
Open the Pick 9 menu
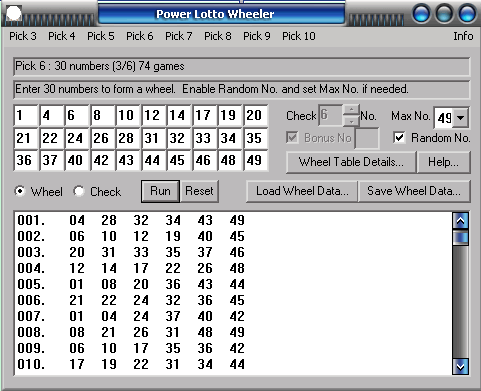point(257,36)
